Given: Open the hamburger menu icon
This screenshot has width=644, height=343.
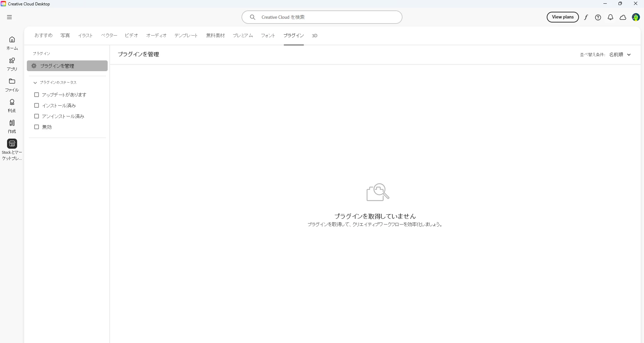Looking at the screenshot, I should tap(9, 17).
